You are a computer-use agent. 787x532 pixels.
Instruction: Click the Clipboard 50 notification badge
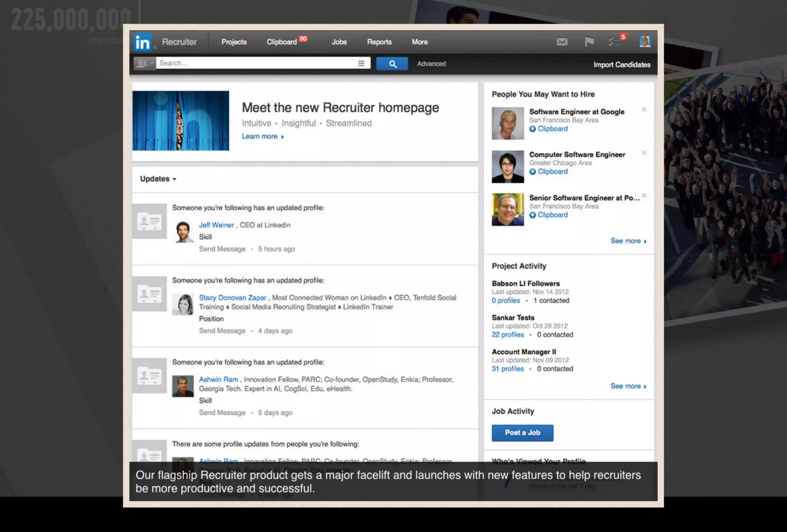pyautogui.click(x=303, y=39)
